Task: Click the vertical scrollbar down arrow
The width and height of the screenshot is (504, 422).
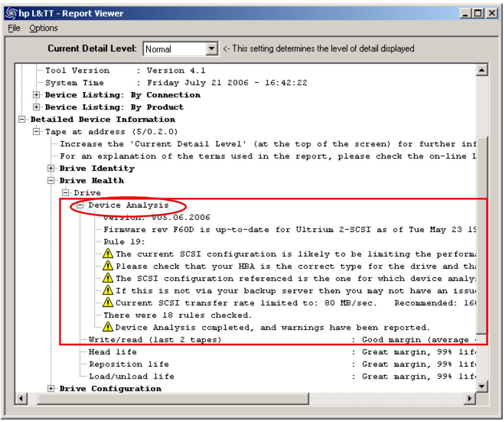Action: pyautogui.click(x=482, y=386)
